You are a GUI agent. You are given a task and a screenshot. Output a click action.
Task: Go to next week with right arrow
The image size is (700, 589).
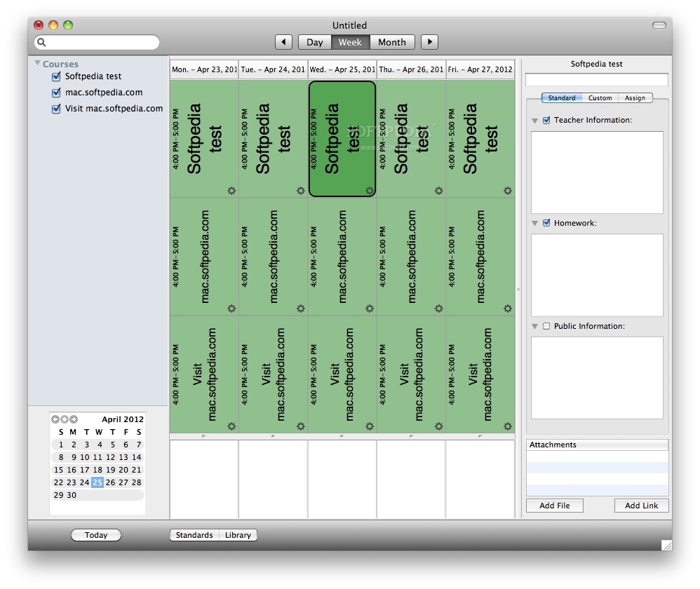coord(429,42)
